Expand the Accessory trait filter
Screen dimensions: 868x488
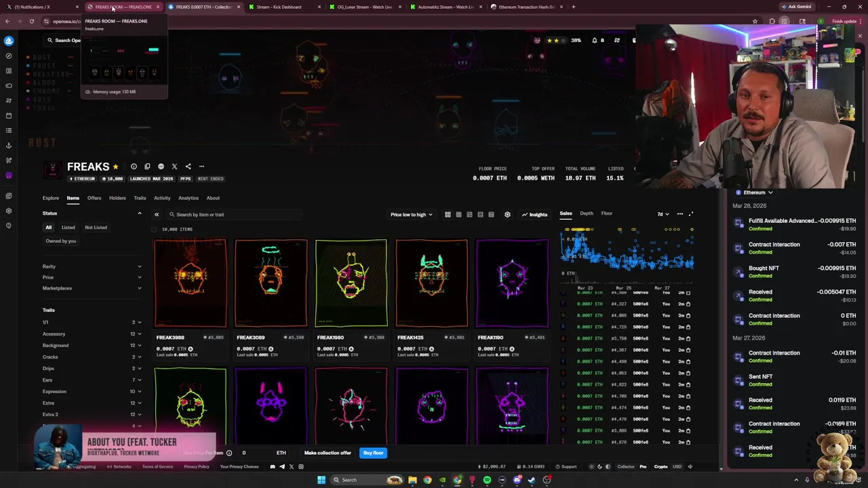click(92, 334)
